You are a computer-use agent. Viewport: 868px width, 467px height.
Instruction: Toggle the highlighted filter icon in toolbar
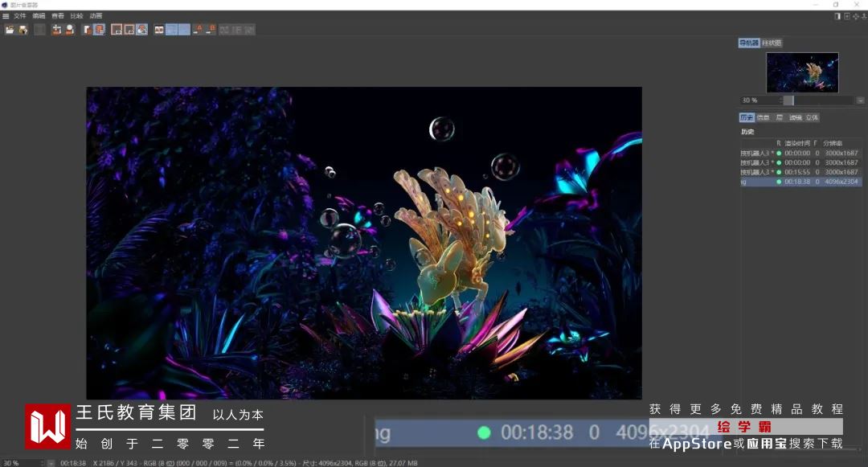[100, 30]
